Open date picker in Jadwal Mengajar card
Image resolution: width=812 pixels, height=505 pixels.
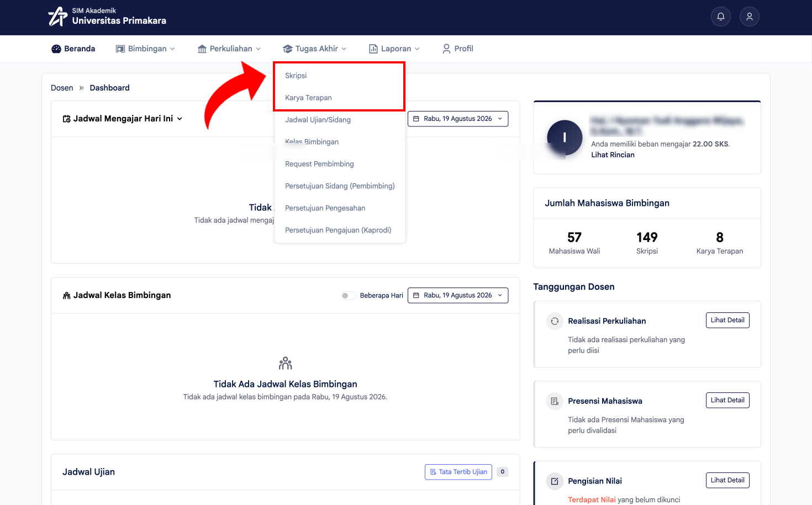(458, 119)
